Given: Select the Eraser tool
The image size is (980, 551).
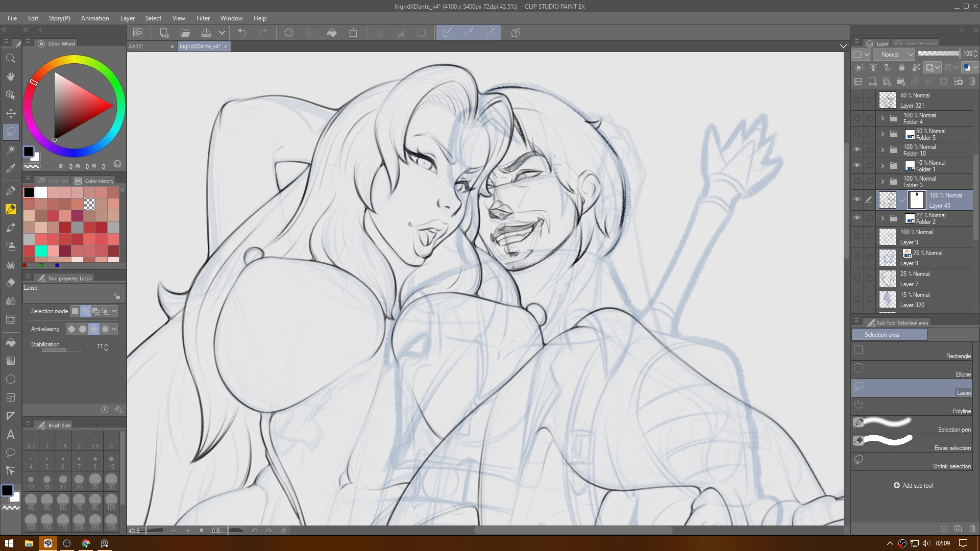Looking at the screenshot, I should (x=10, y=283).
